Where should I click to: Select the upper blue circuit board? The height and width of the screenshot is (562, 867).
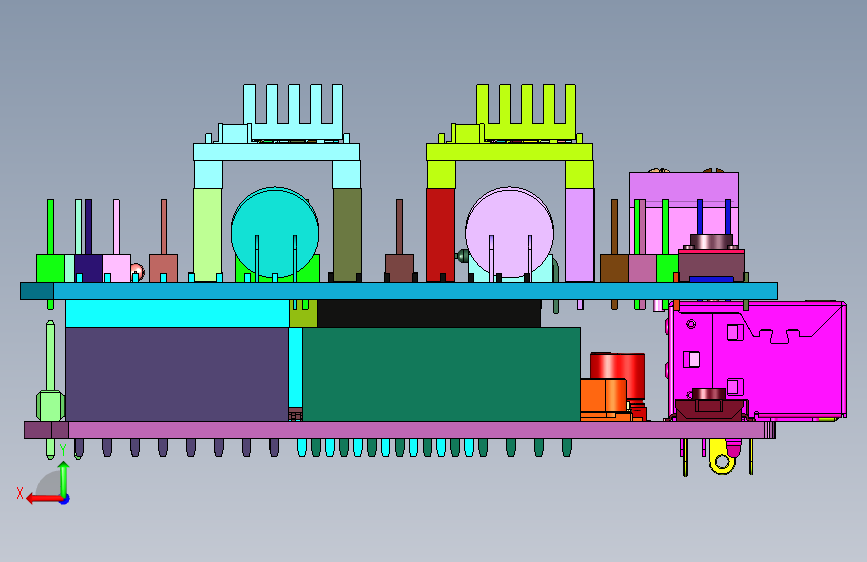coord(399,291)
